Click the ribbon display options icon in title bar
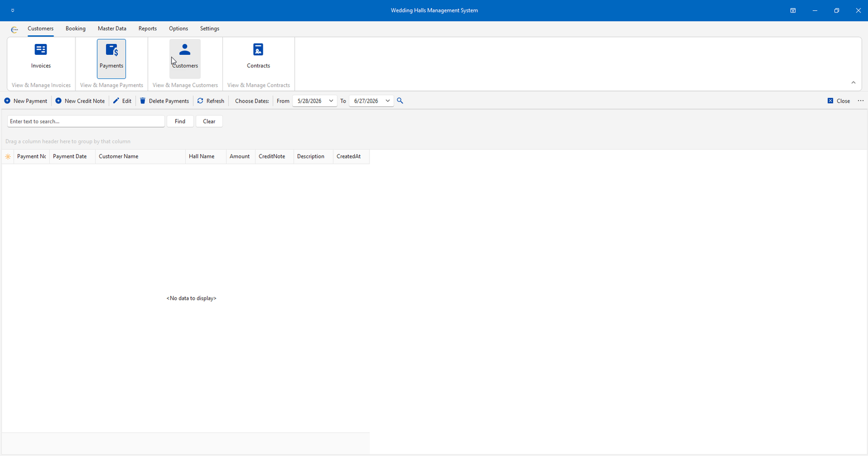The height and width of the screenshot is (456, 868). [793, 10]
